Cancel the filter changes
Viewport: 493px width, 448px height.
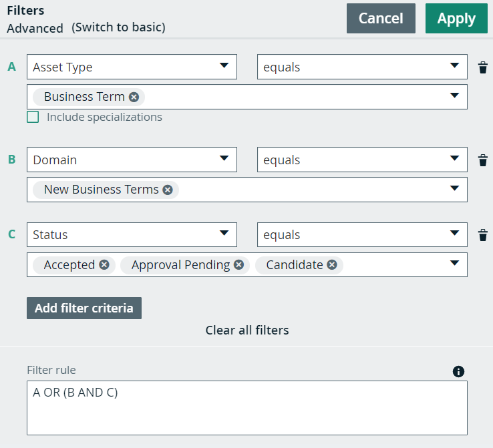point(381,19)
